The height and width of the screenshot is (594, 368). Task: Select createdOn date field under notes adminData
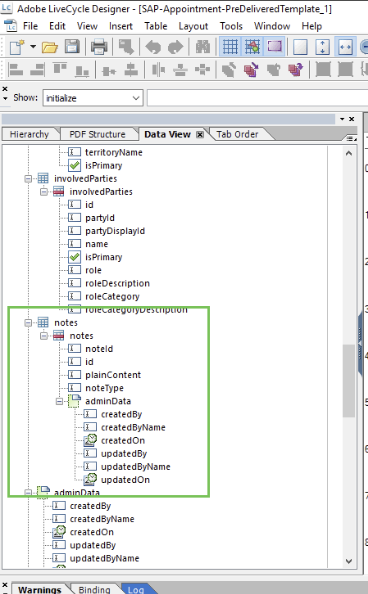(x=123, y=441)
